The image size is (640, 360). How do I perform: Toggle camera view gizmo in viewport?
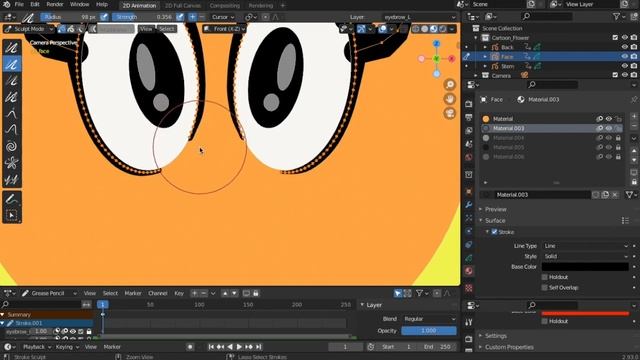pyautogui.click(x=449, y=113)
